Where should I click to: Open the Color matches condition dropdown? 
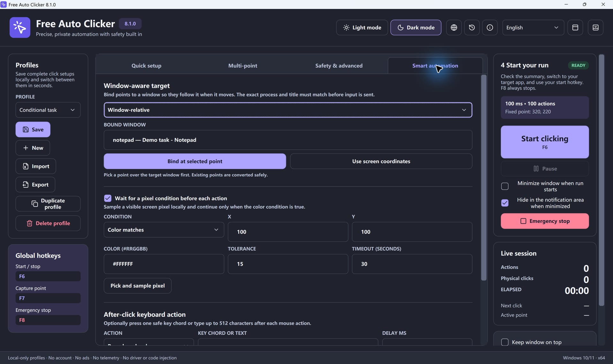click(x=164, y=230)
